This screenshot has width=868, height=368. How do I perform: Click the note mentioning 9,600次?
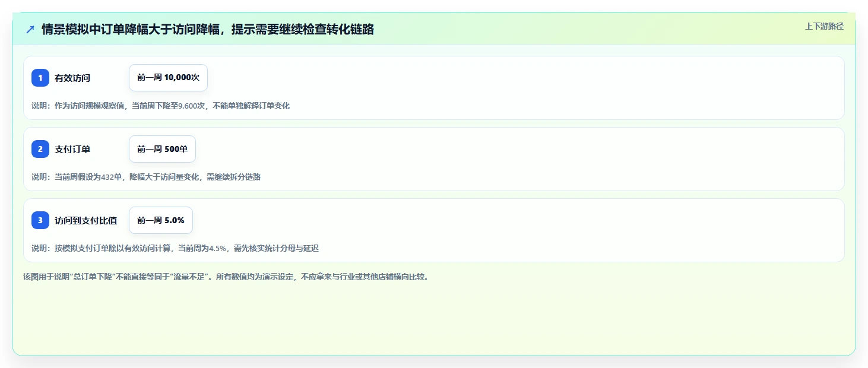tap(160, 106)
